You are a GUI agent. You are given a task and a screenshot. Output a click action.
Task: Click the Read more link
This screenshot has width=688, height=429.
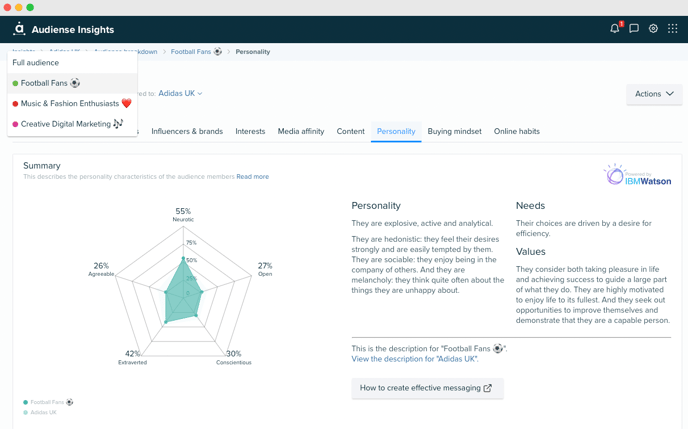253,177
